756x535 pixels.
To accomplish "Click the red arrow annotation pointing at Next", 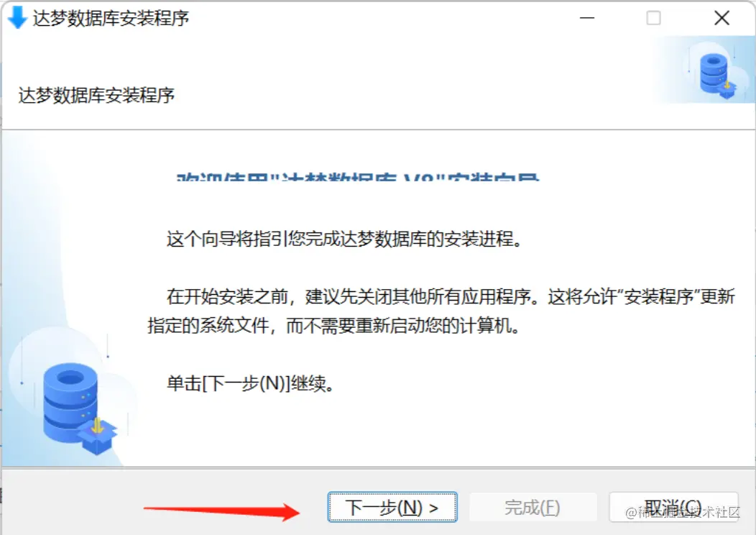I will 222,511.
